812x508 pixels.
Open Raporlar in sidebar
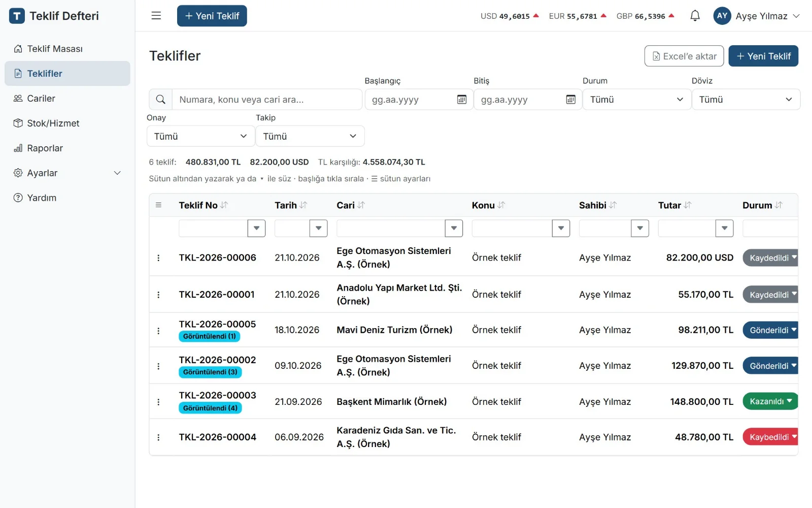click(67, 148)
